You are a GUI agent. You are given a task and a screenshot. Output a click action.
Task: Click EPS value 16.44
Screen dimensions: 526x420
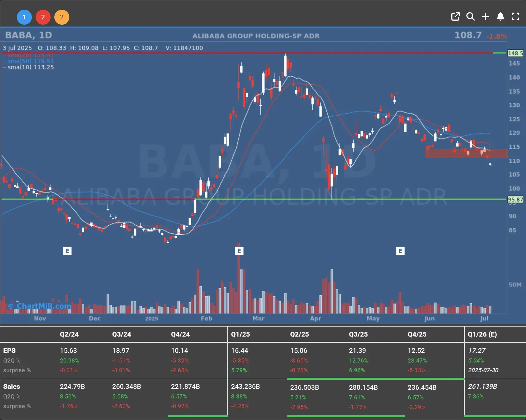[x=239, y=351]
